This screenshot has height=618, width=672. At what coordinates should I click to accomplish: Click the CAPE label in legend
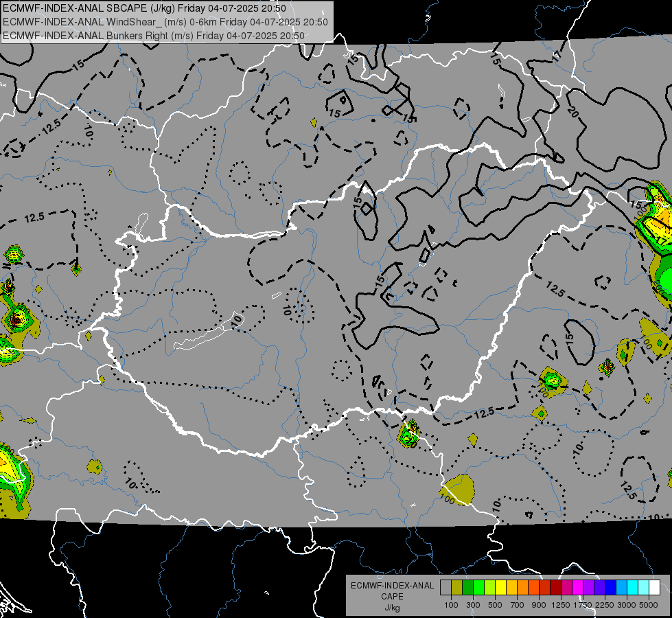[392, 596]
